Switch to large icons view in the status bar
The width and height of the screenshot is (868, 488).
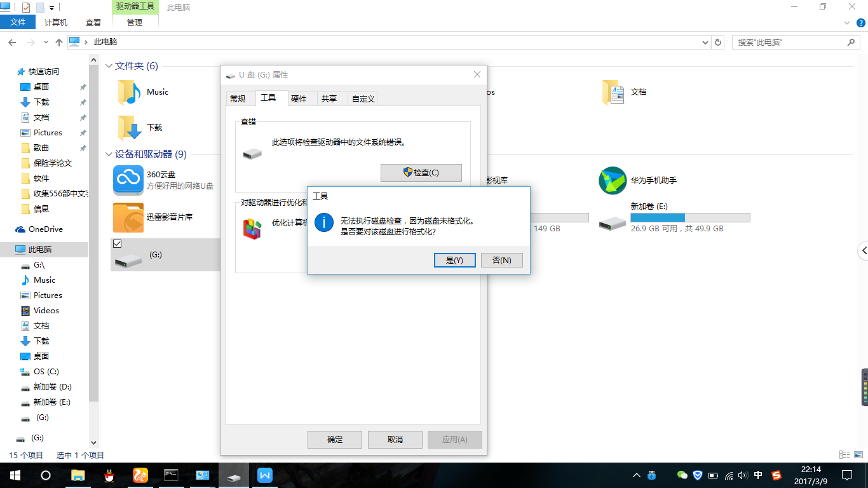[857, 455]
